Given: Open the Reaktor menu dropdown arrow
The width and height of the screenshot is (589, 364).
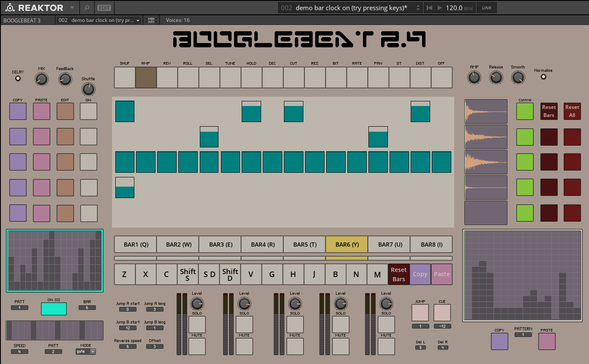Looking at the screenshot, I should [x=72, y=8].
